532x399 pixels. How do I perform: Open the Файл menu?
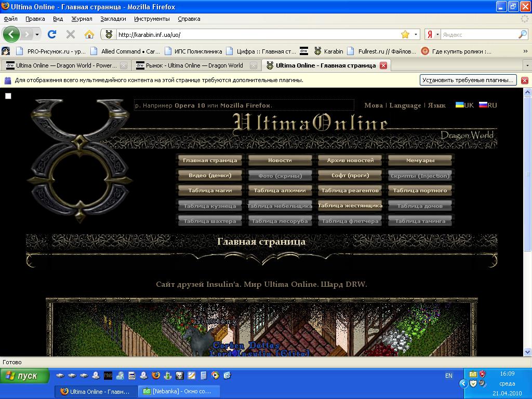(10, 19)
